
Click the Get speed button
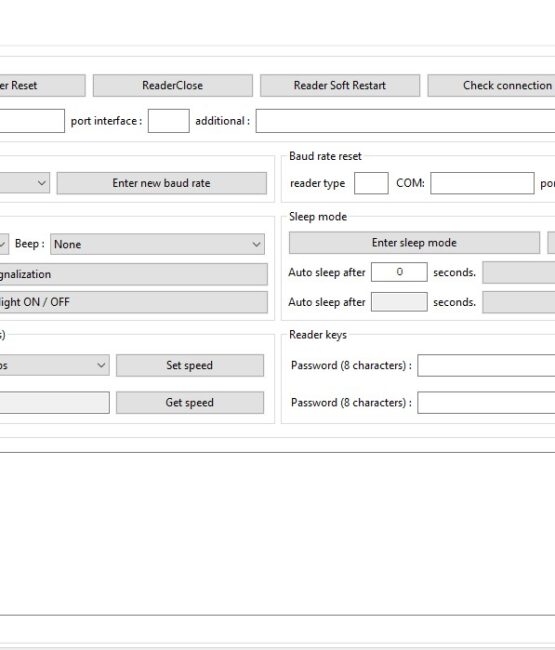[x=190, y=403]
